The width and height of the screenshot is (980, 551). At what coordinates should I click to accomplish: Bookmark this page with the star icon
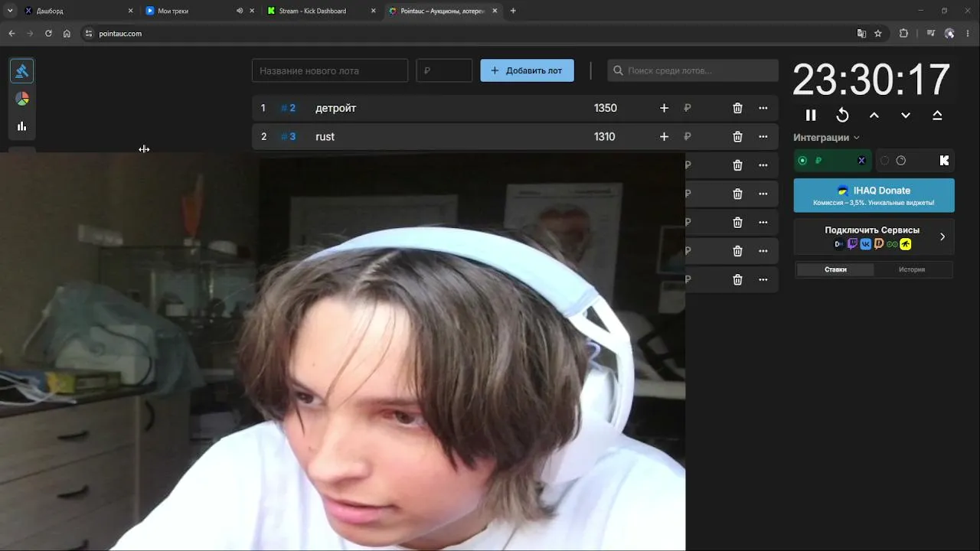[x=878, y=34]
